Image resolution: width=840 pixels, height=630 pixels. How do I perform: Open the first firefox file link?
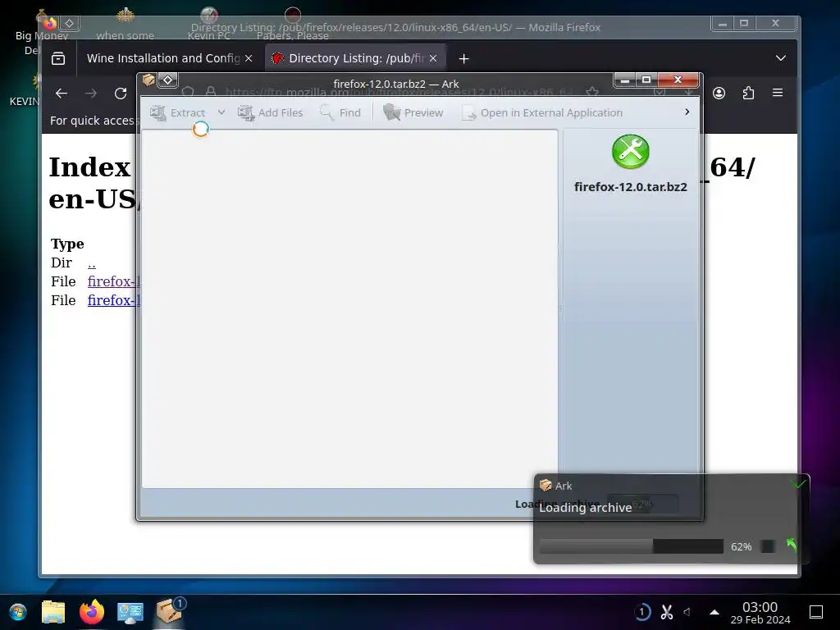113,281
